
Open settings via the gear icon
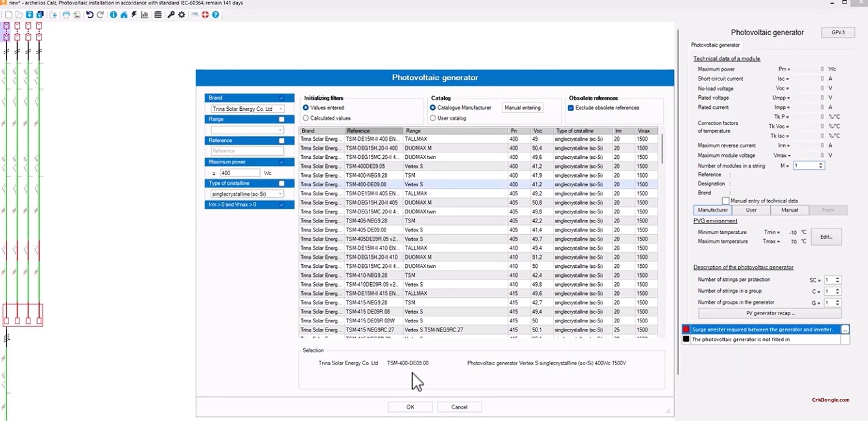182,14
